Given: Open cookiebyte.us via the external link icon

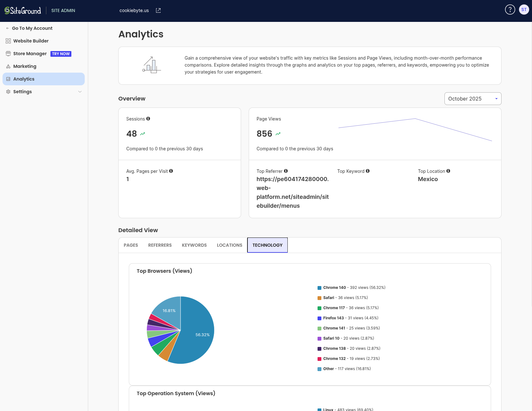Looking at the screenshot, I should pyautogui.click(x=158, y=10).
